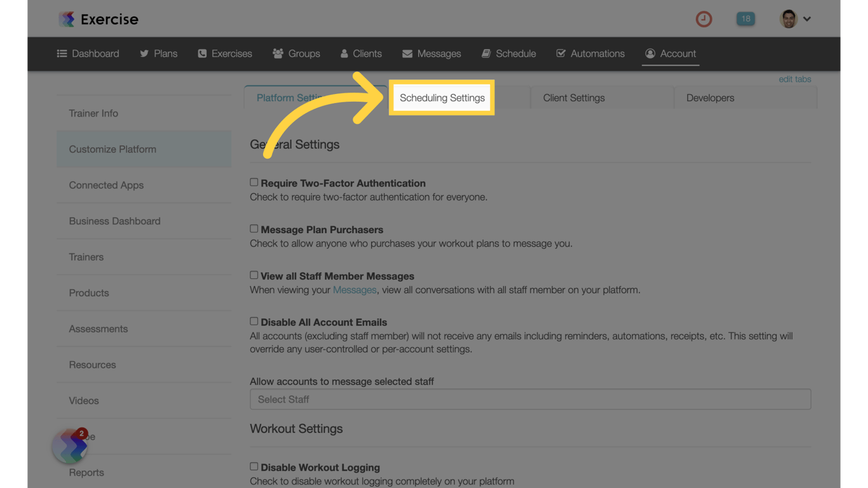Click the red clock history icon
This screenshot has width=868, height=488.
[703, 19]
